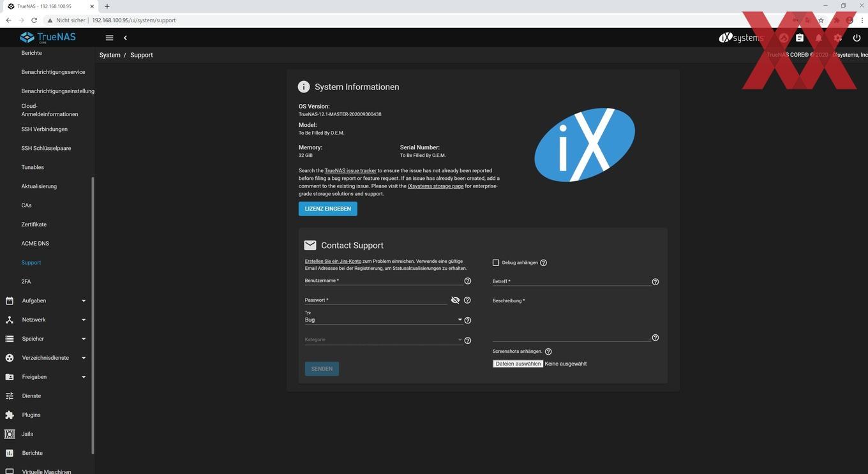Show help for Passwort field
Screen dimensions: 868x474
[467, 300]
